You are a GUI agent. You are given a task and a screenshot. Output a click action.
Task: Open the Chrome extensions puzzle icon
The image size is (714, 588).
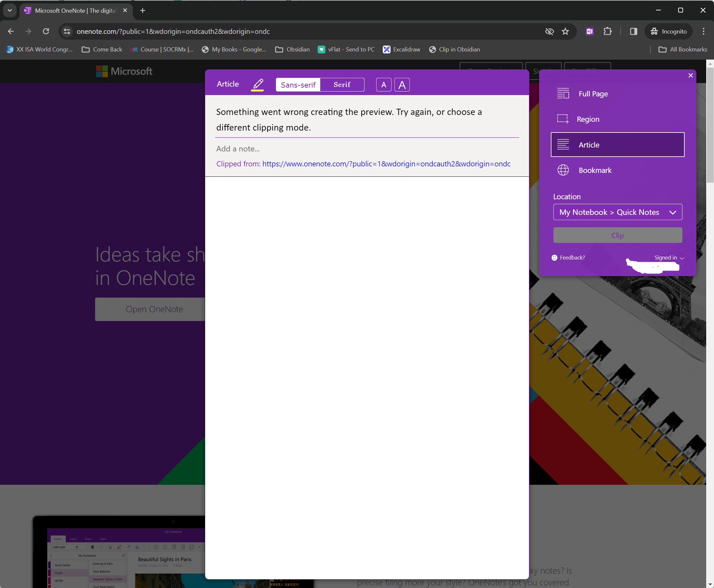607,32
